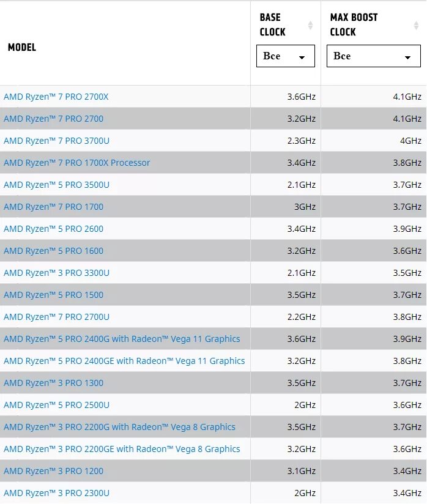Click AMD Ryzen 5 PRO 3500U link

[x=57, y=185]
